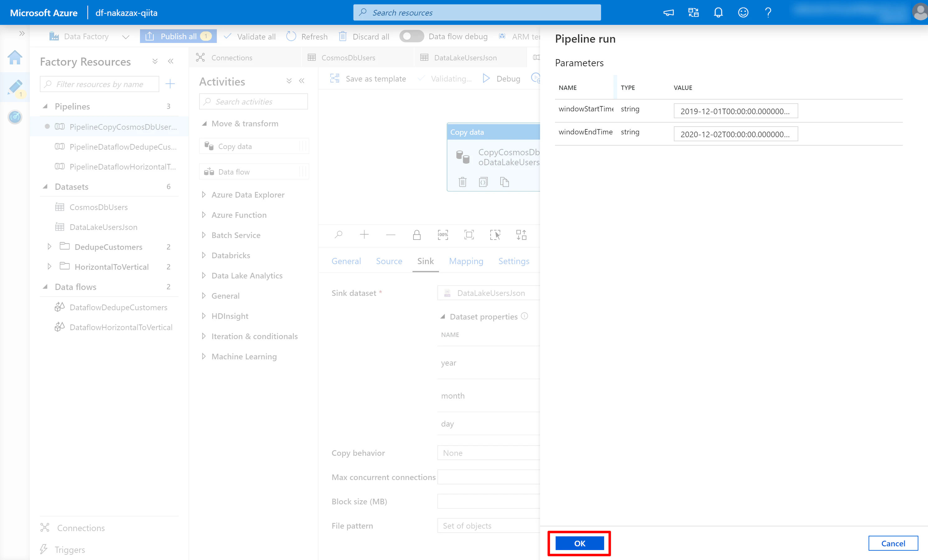
Task: Add a new factory resource with plus icon
Action: pyautogui.click(x=170, y=84)
